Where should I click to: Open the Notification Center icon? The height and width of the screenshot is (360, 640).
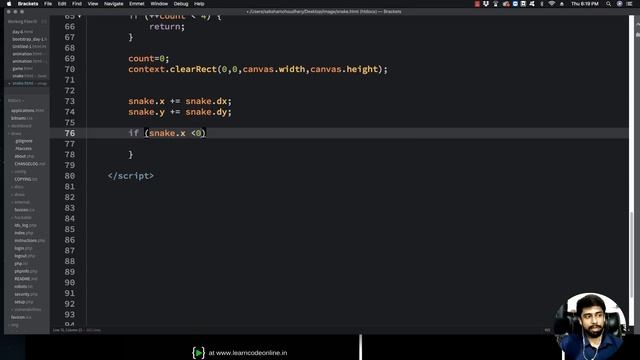[629, 4]
